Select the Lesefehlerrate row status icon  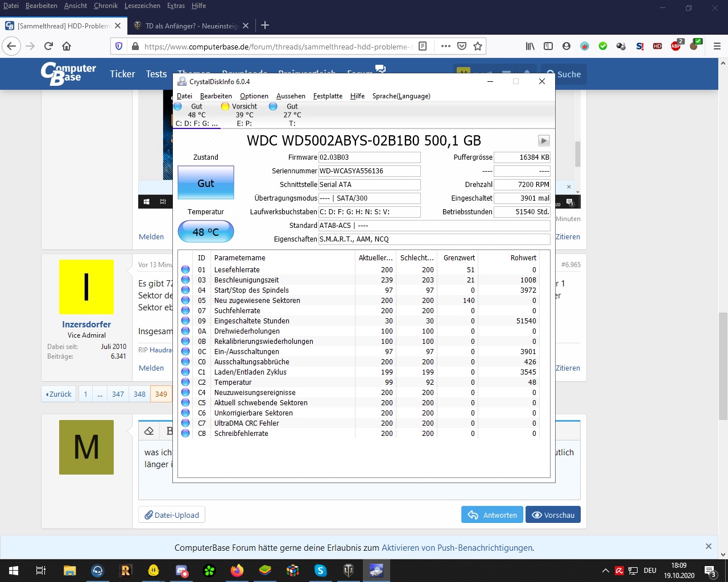tap(185, 270)
